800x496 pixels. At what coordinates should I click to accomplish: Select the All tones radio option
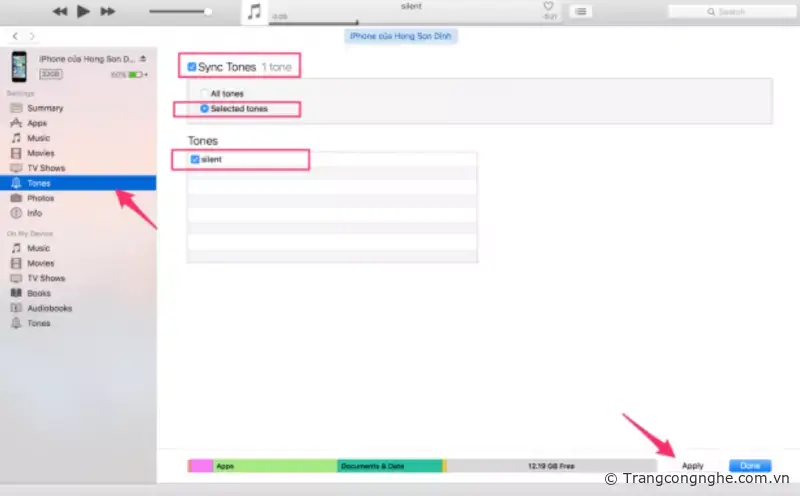click(x=204, y=94)
